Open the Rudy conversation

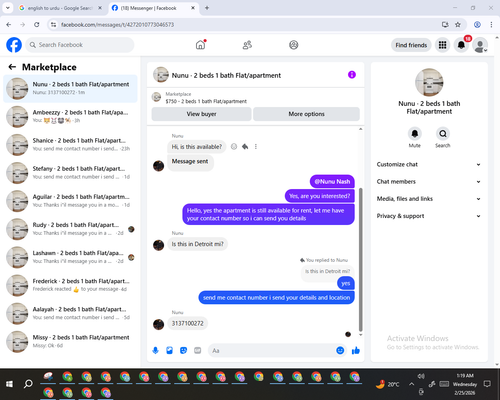pyautogui.click(x=70, y=229)
